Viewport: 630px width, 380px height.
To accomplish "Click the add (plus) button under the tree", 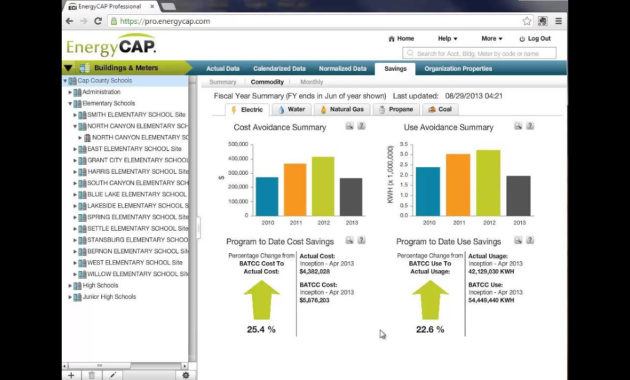I will tap(71, 375).
